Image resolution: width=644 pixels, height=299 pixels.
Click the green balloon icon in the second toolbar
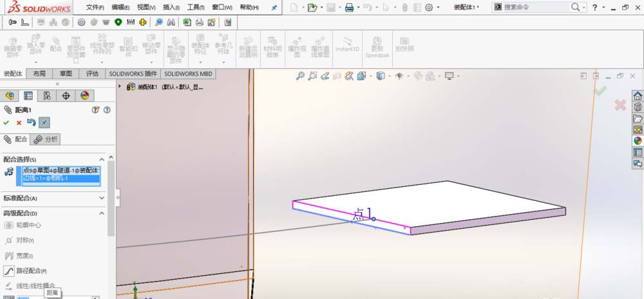click(x=118, y=22)
